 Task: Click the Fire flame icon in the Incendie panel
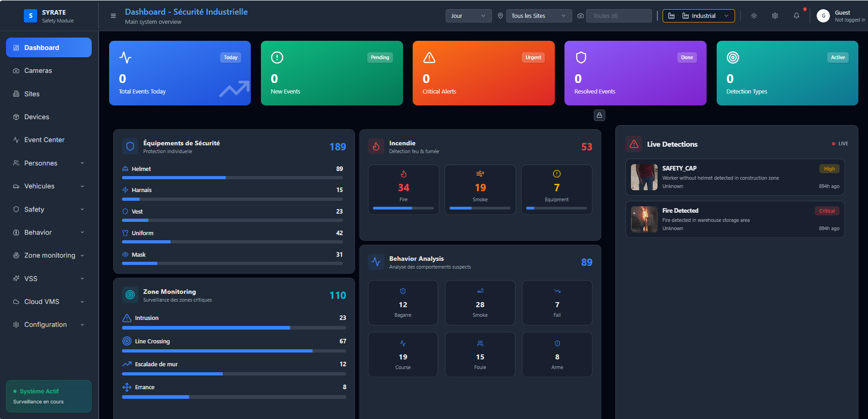pos(404,174)
